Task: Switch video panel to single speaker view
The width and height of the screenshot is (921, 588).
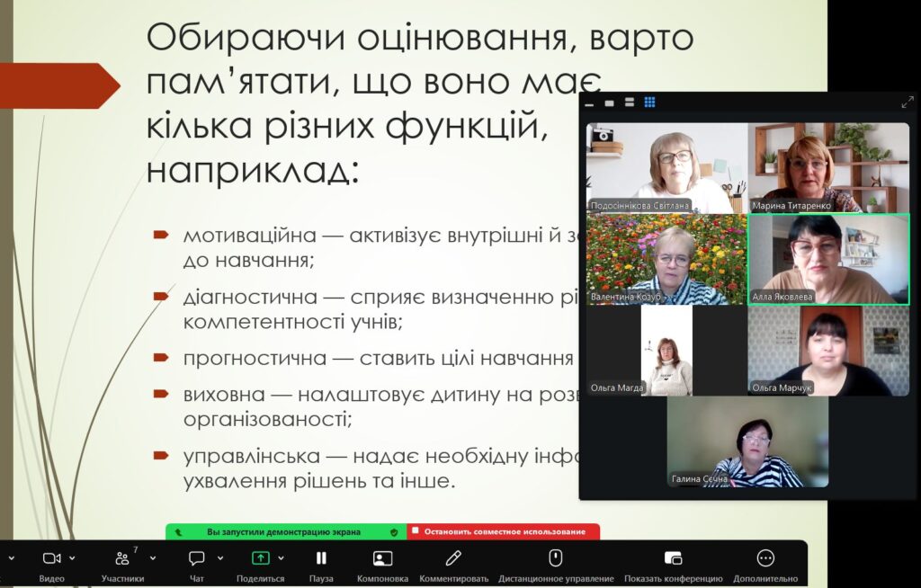Action: pos(609,102)
